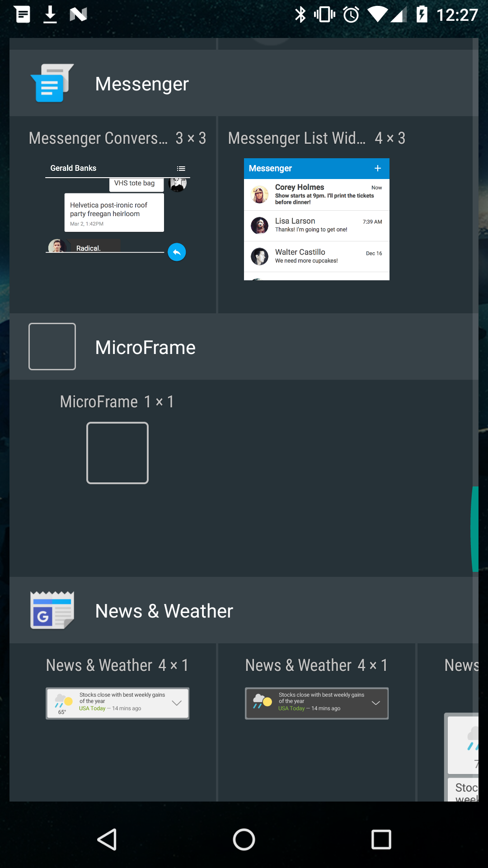The width and height of the screenshot is (488, 868).
Task: Tap the VHS tote bag message bubble
Action: 136,184
